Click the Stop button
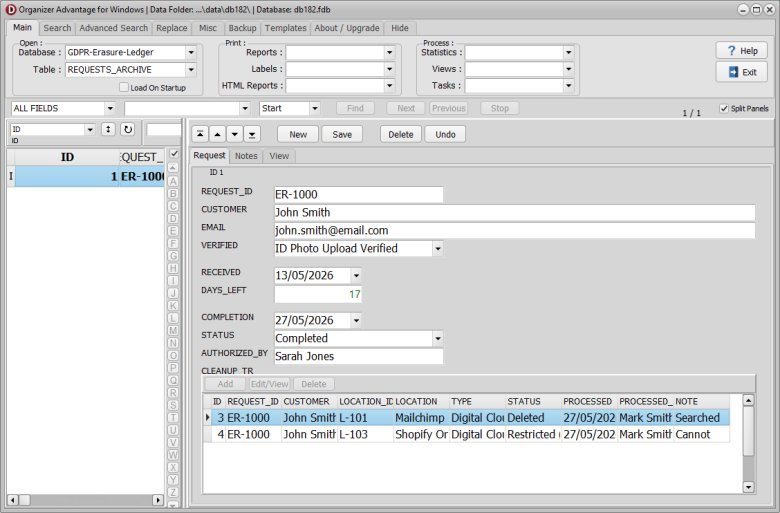 click(x=500, y=108)
